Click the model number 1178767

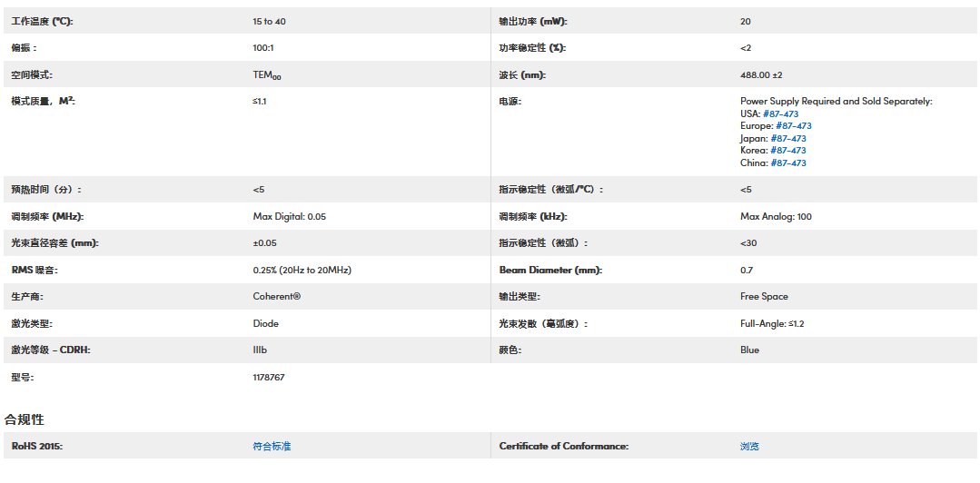pyautogui.click(x=269, y=377)
